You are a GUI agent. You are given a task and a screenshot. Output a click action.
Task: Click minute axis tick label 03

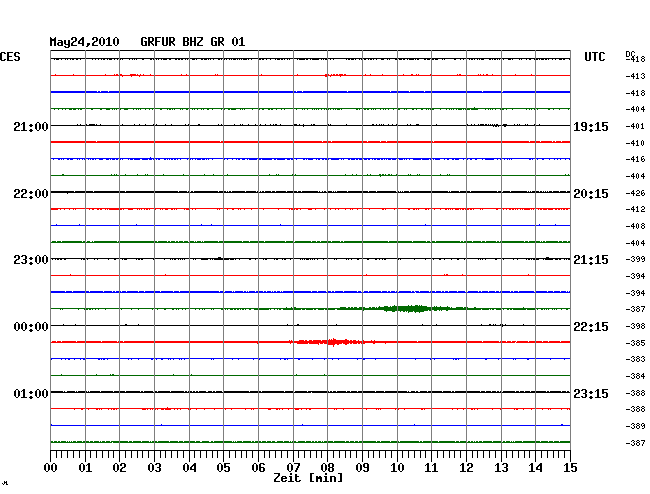[154, 468]
